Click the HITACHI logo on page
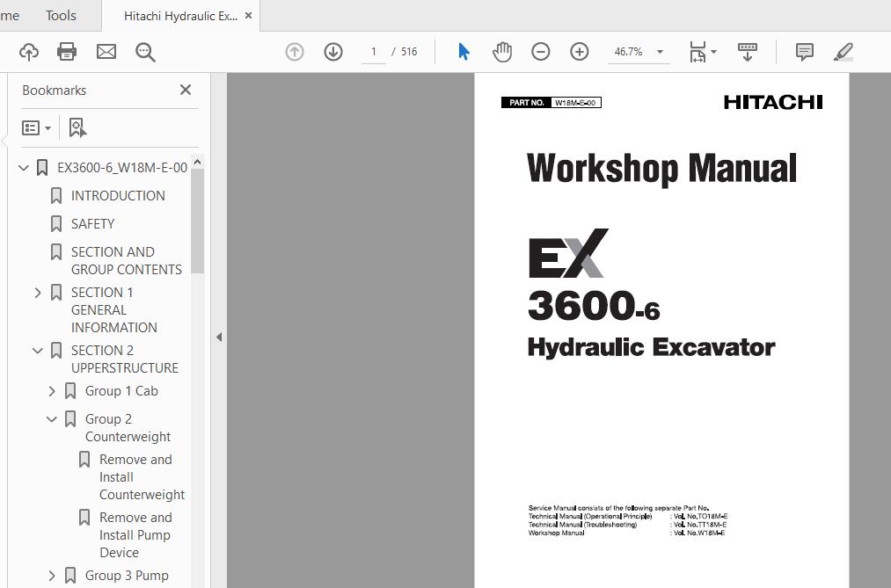This screenshot has width=891, height=588. click(773, 102)
